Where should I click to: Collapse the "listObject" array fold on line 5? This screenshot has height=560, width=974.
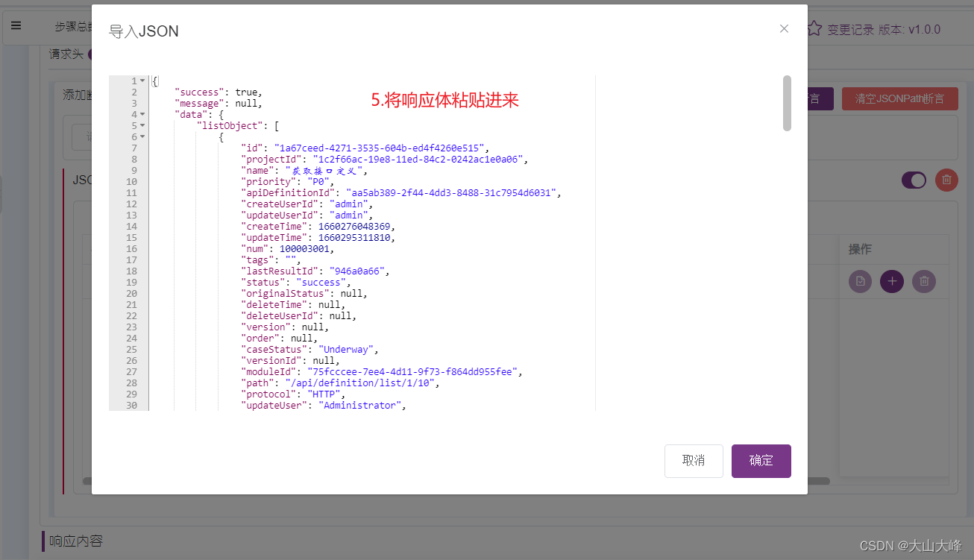tap(142, 125)
